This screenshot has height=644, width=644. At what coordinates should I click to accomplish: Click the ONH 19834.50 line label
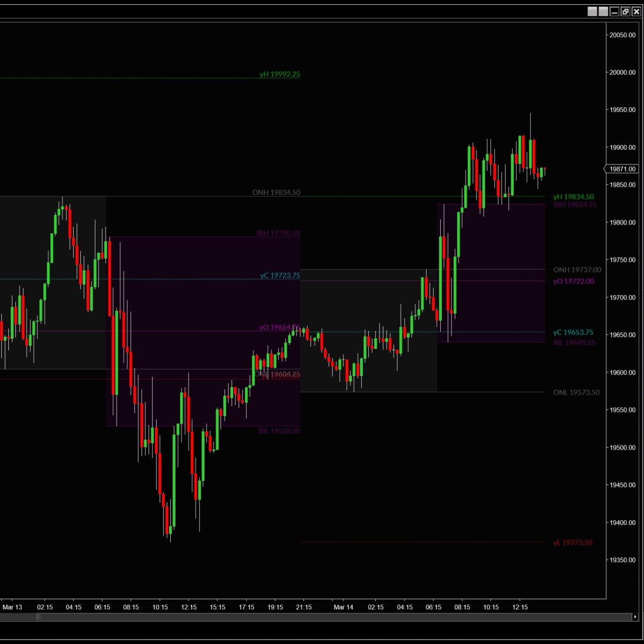click(x=276, y=193)
